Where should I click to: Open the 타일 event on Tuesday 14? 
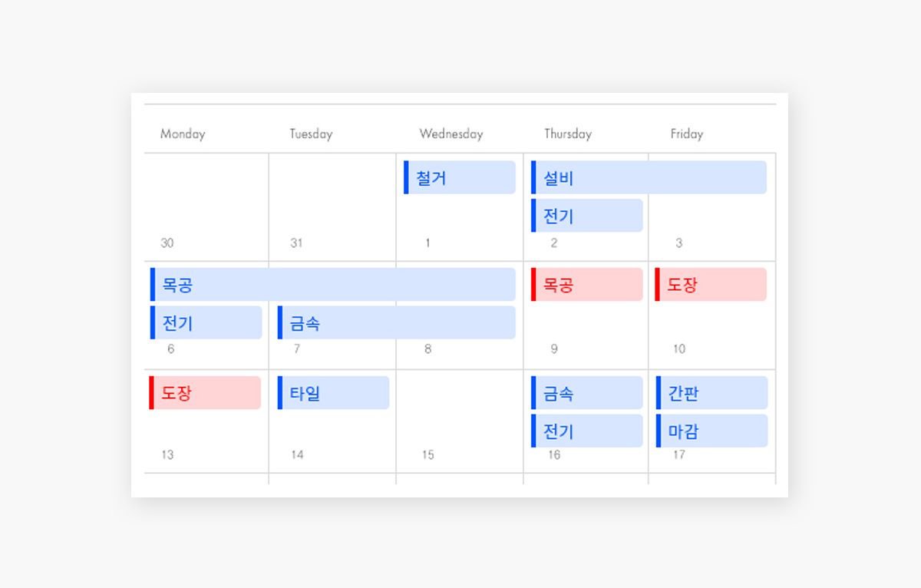coord(333,393)
